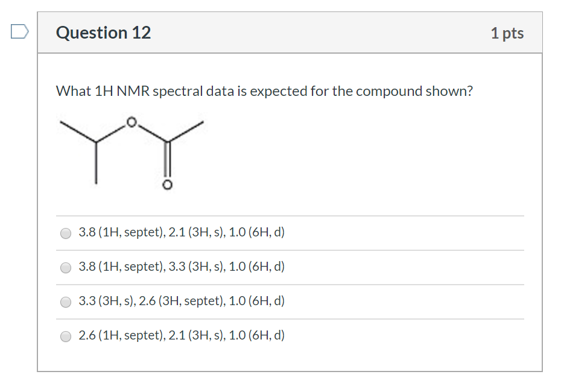561x392 pixels.
Task: Select radio button for answer starting '3.3 (3H, s)'
Action: 65,302
